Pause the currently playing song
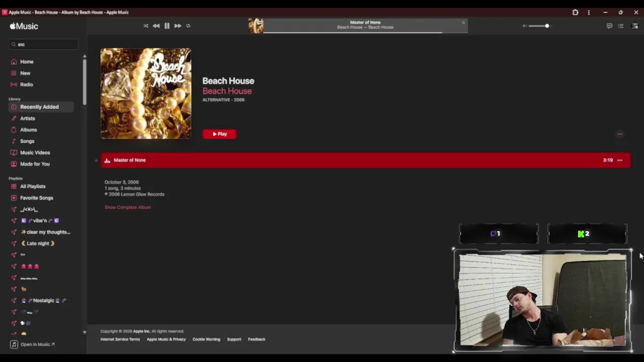644x362 pixels. click(167, 26)
